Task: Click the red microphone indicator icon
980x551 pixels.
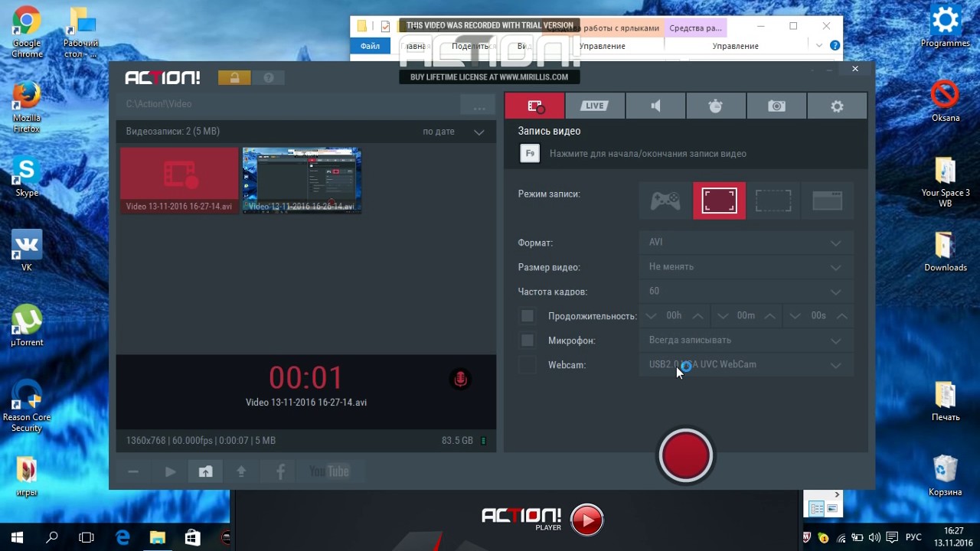Action: coord(460,379)
